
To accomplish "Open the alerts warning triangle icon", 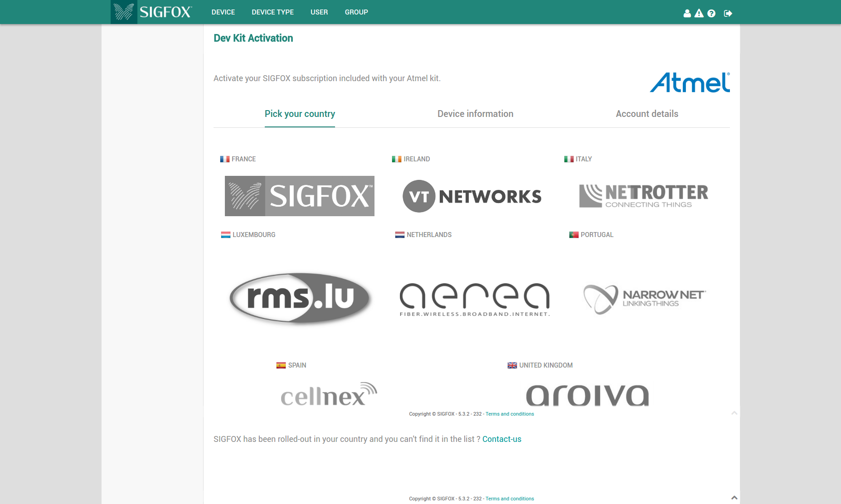I will pyautogui.click(x=699, y=13).
